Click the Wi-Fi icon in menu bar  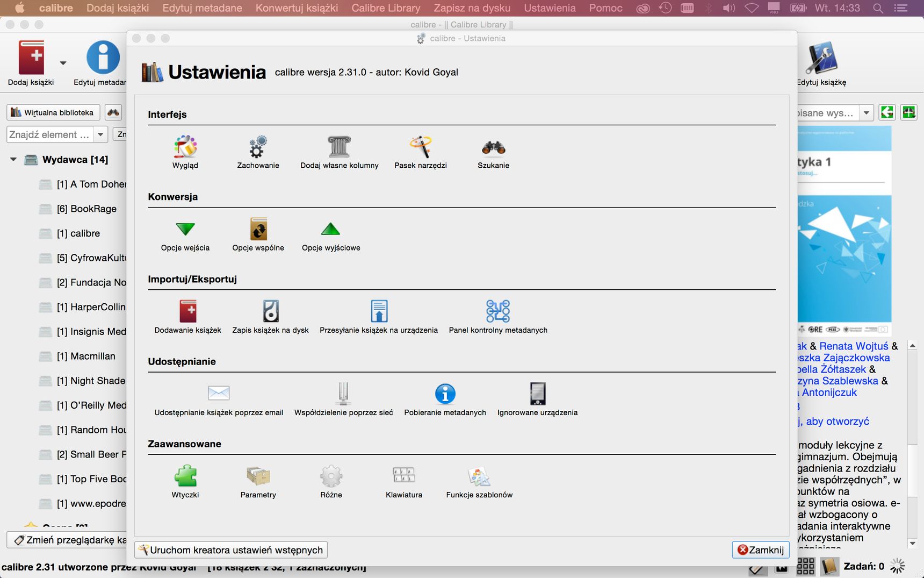click(752, 8)
